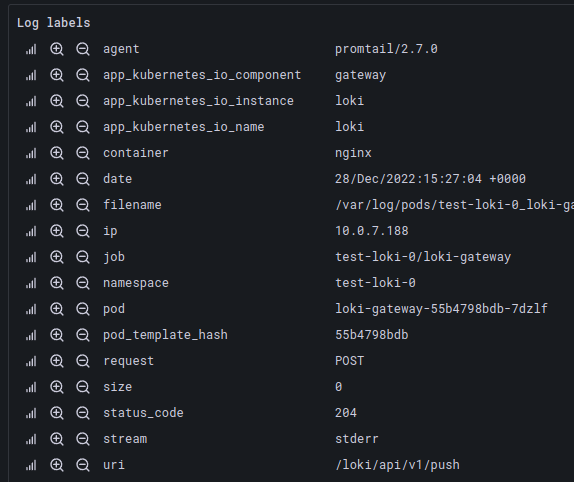Show stats for pod label
Image resolution: width=574 pixels, height=482 pixels.
(31, 309)
